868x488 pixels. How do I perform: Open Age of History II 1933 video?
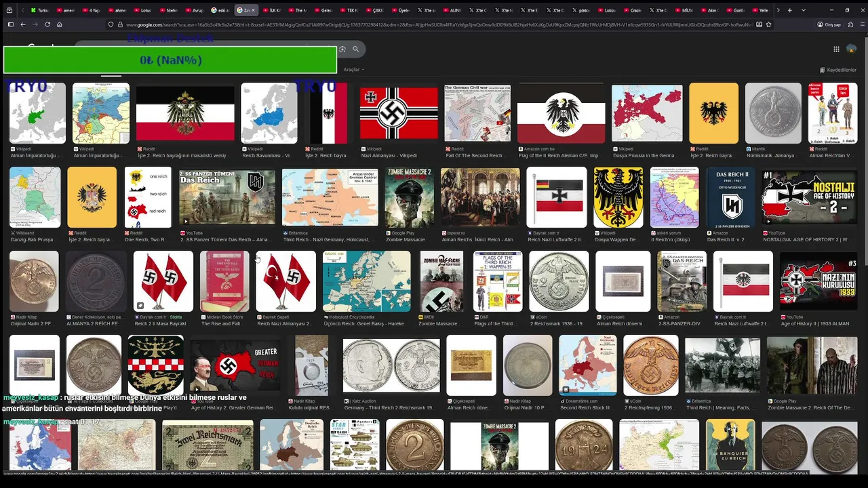tap(818, 281)
